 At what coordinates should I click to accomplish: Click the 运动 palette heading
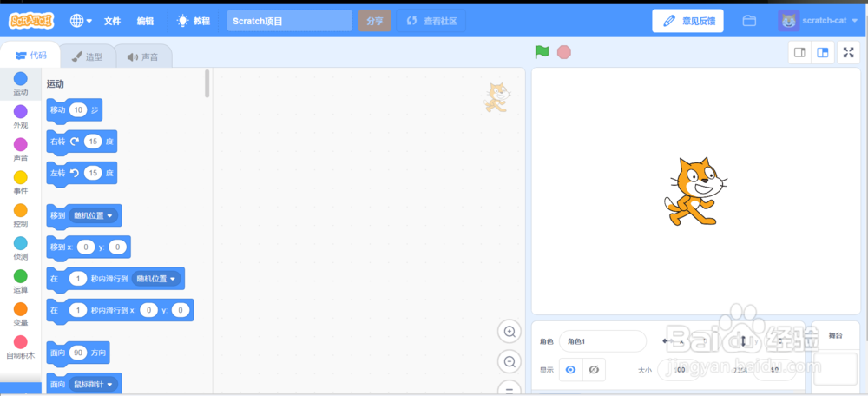pyautogui.click(x=56, y=84)
